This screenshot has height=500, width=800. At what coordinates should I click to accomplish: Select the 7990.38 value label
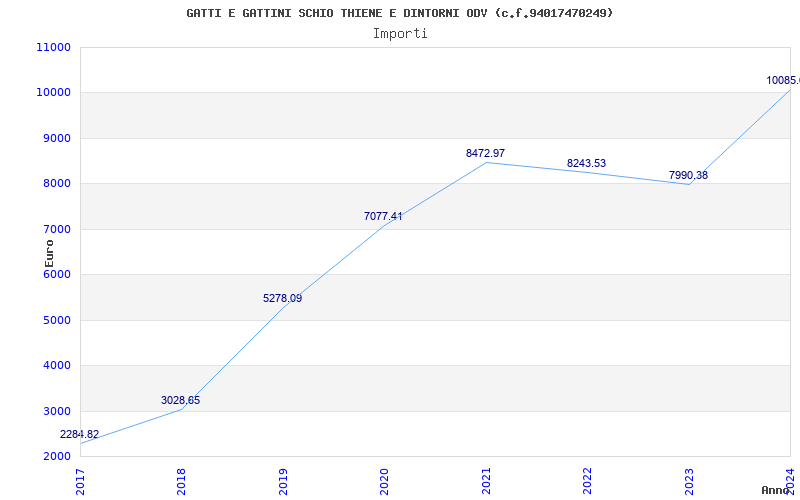pyautogui.click(x=688, y=175)
